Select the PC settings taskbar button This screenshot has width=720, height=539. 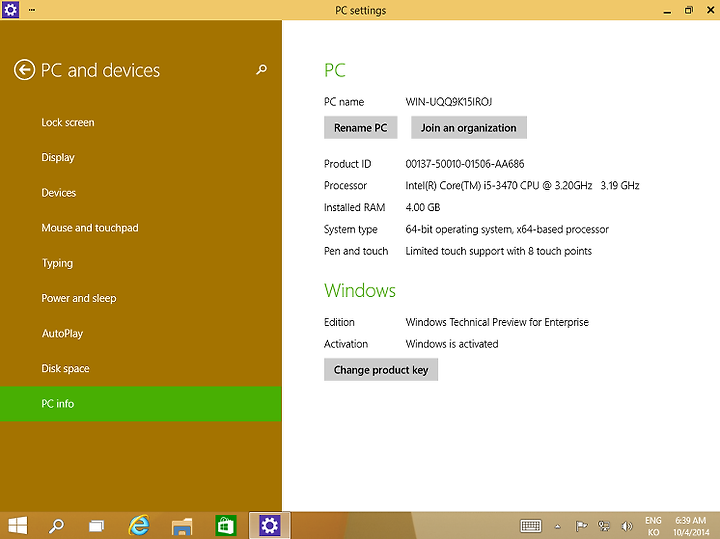click(x=270, y=525)
